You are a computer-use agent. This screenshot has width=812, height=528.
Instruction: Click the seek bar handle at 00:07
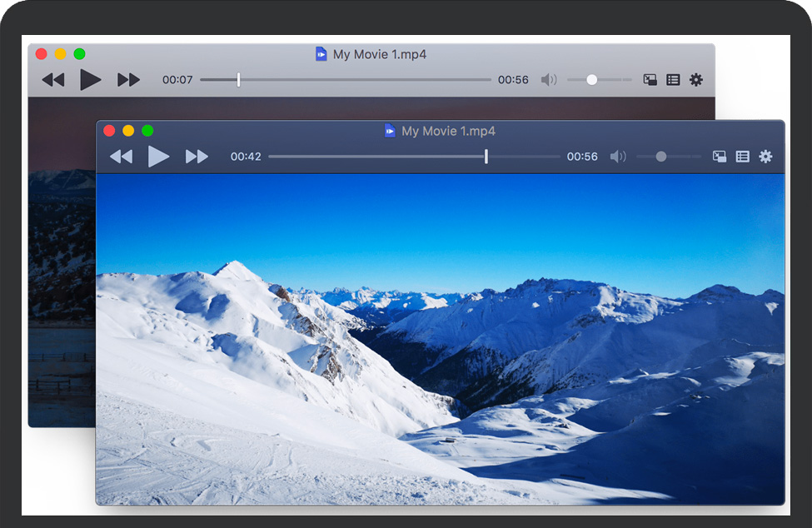[x=238, y=80]
